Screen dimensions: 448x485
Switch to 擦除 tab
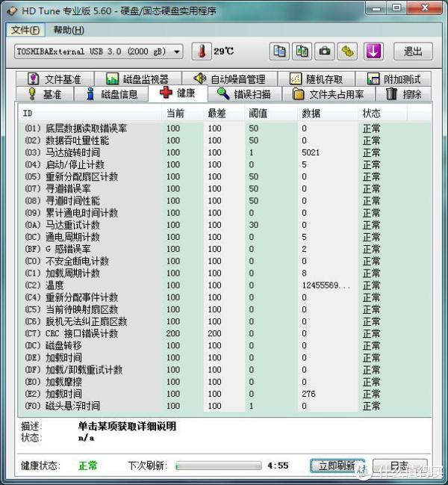403,94
